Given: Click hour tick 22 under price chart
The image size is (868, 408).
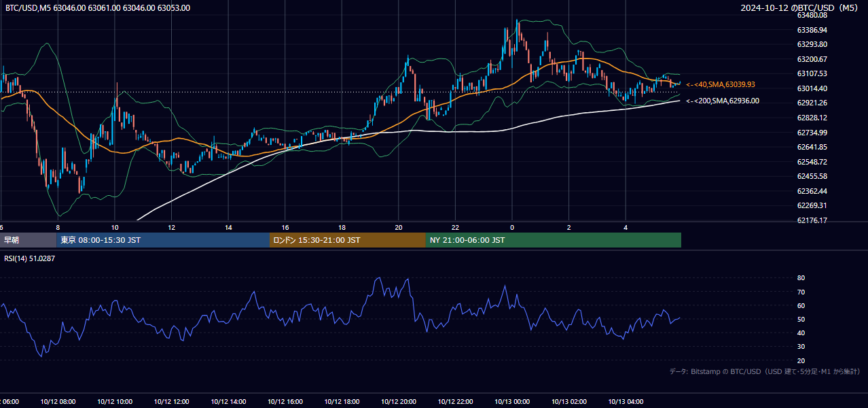Looking at the screenshot, I should pyautogui.click(x=455, y=227).
